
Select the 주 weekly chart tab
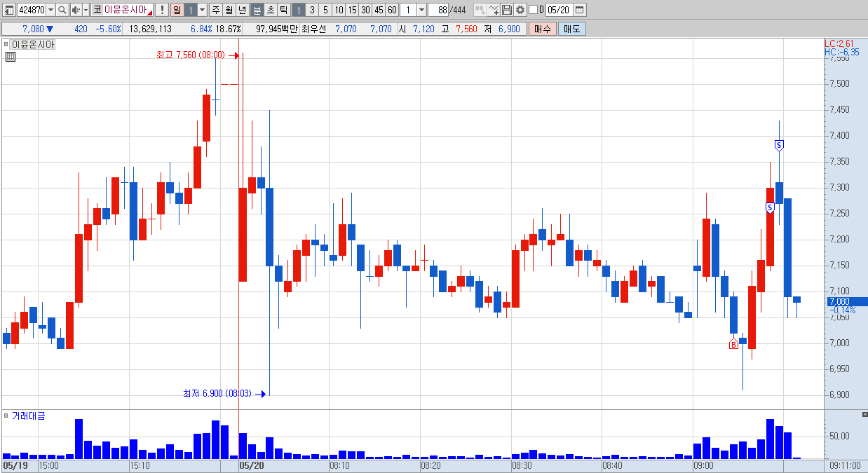tap(215, 10)
